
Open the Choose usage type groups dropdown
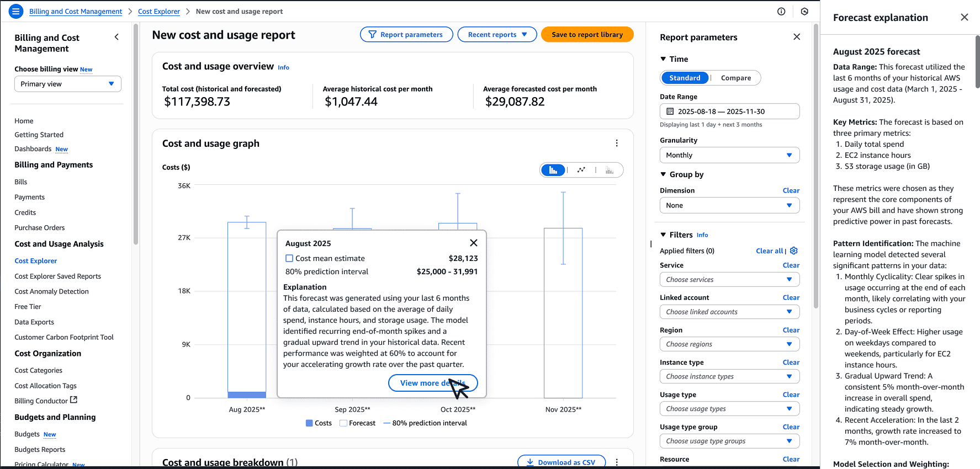729,441
